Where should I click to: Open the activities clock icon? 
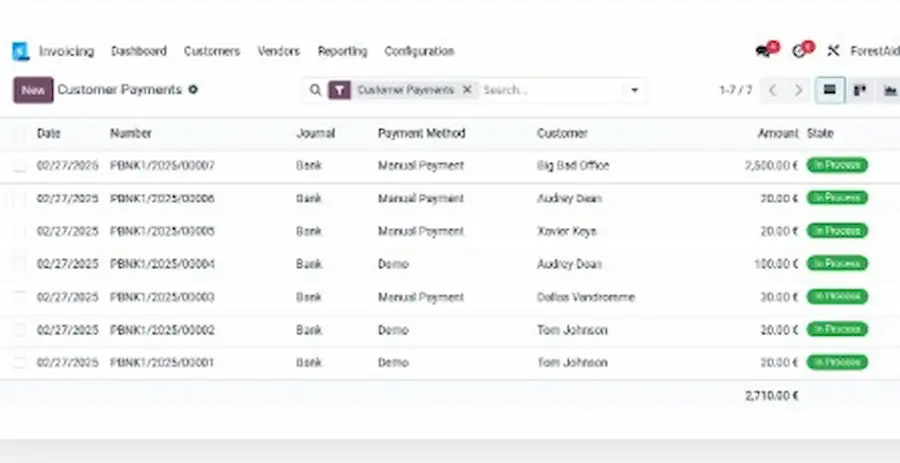tap(799, 51)
